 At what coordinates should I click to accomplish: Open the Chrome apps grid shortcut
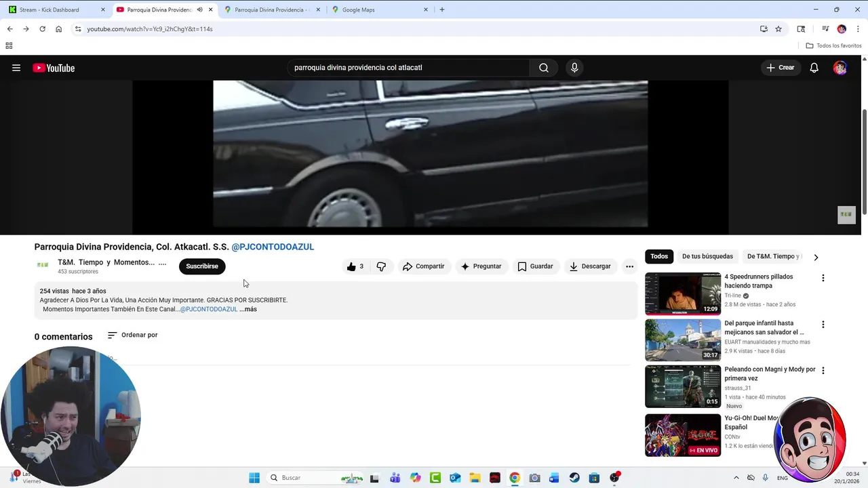[9, 45]
